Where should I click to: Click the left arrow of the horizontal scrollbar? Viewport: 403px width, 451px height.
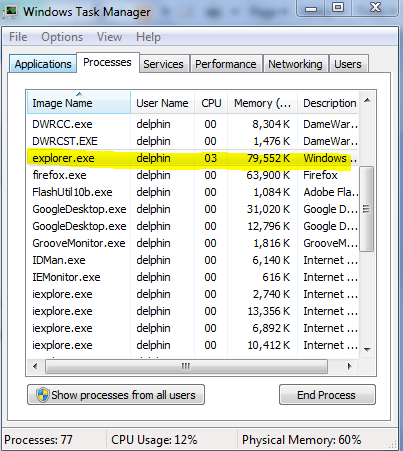coord(35,367)
